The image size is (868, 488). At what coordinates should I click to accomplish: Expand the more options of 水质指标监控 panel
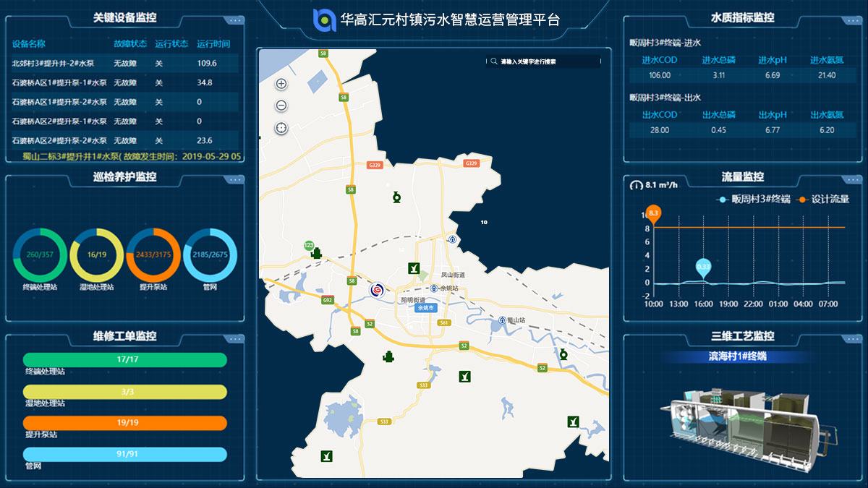click(851, 20)
